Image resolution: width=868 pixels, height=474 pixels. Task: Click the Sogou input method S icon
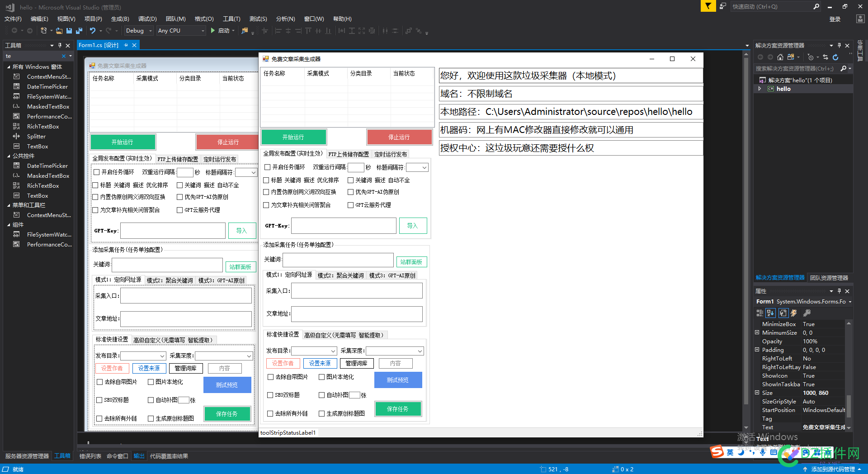click(x=717, y=451)
